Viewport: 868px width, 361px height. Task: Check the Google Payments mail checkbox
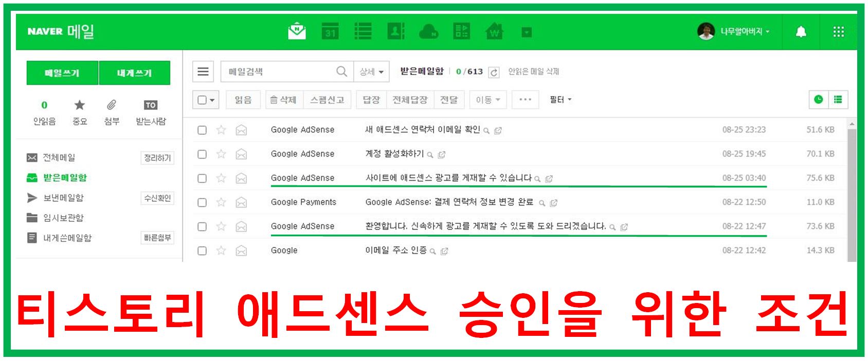[x=202, y=202]
